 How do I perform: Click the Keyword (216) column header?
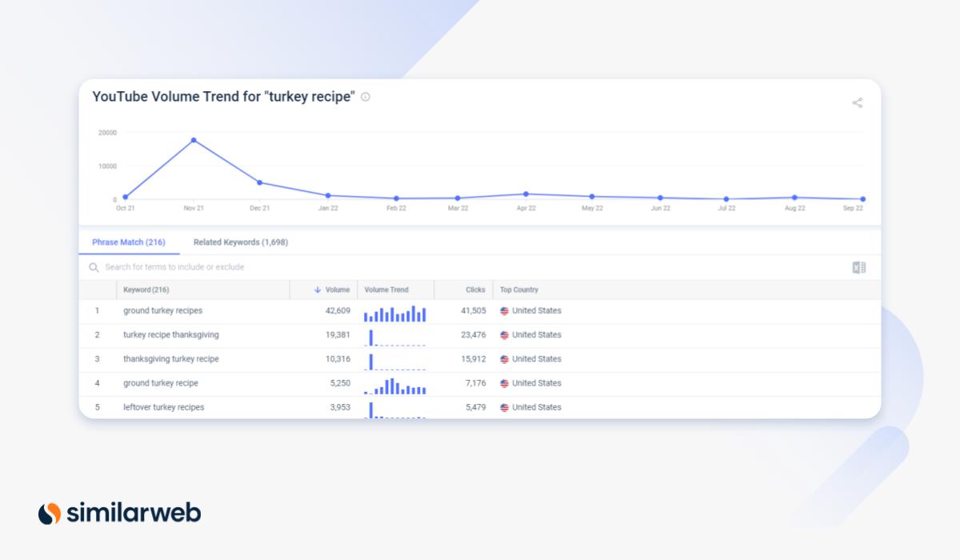(x=146, y=290)
